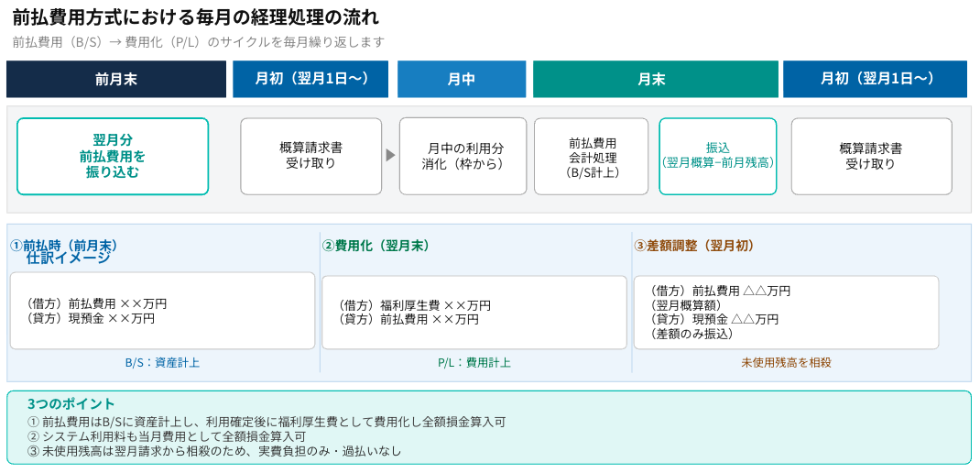The width and height of the screenshot is (980, 473).
Task: Select the 月中 header block
Action: click(x=462, y=80)
